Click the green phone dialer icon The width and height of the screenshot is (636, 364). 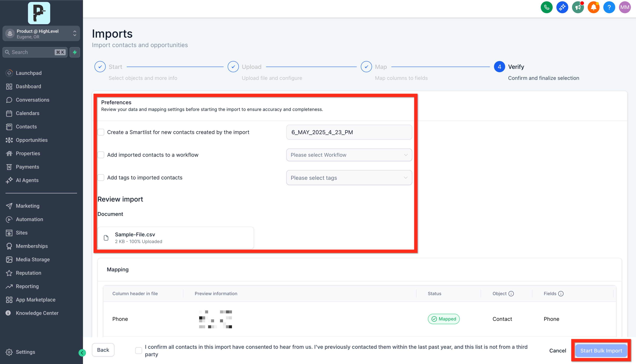tap(547, 7)
